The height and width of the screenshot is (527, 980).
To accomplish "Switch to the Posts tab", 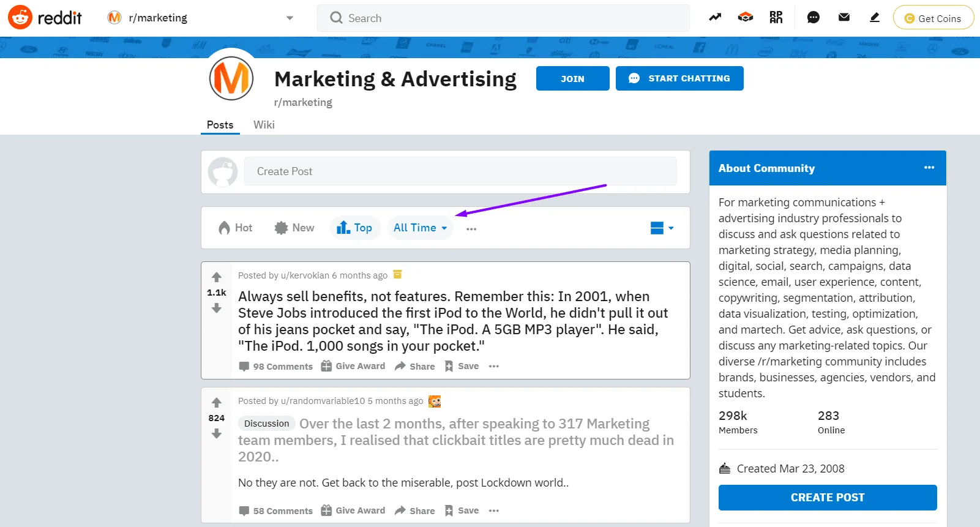I will 220,125.
